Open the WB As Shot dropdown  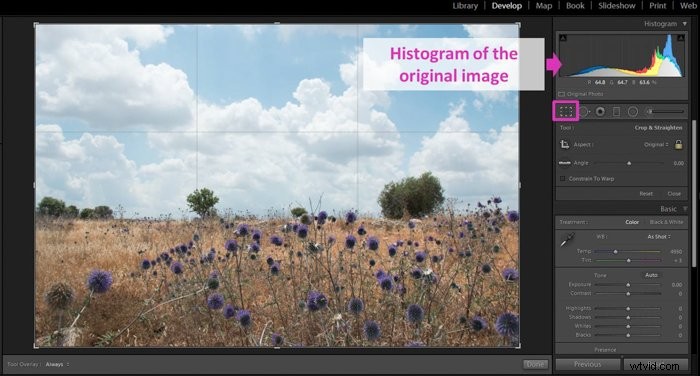pos(659,237)
